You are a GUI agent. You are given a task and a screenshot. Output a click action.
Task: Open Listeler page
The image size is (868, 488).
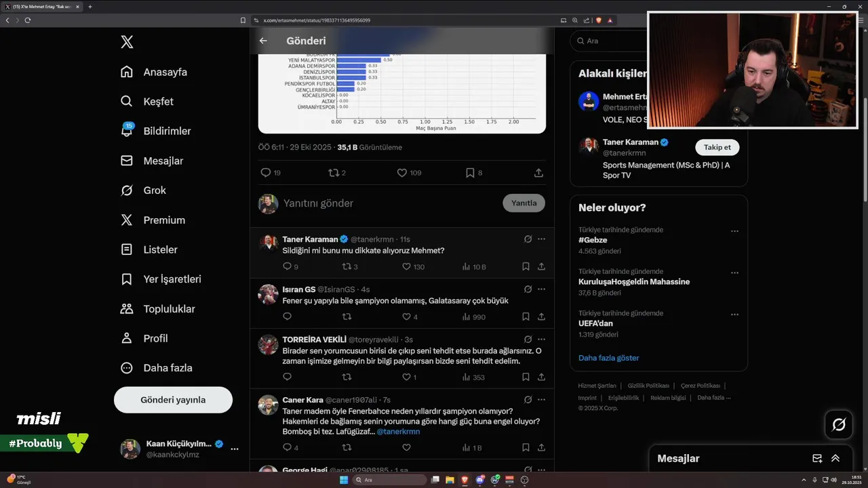point(149,249)
